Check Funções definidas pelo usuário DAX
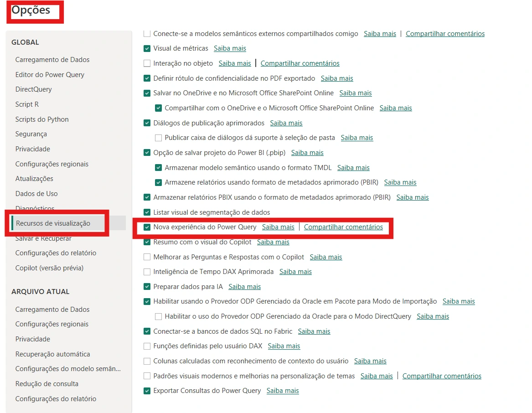This screenshot has height=413, width=532. (x=147, y=346)
